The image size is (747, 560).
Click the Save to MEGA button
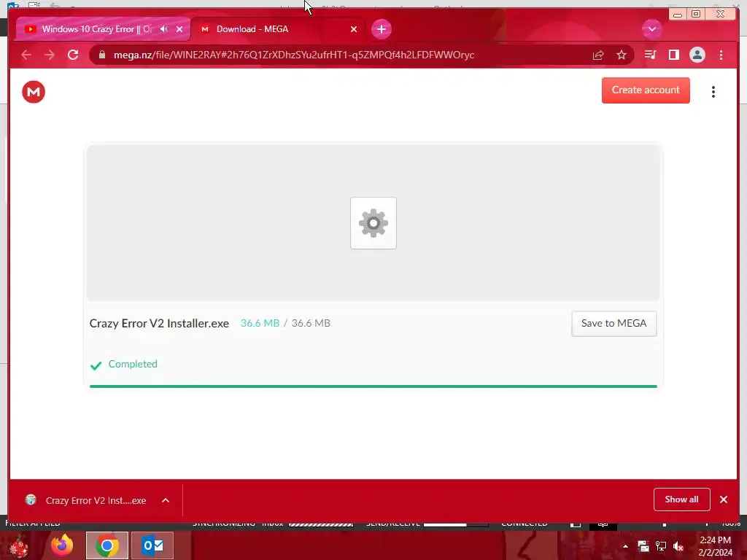tap(614, 323)
